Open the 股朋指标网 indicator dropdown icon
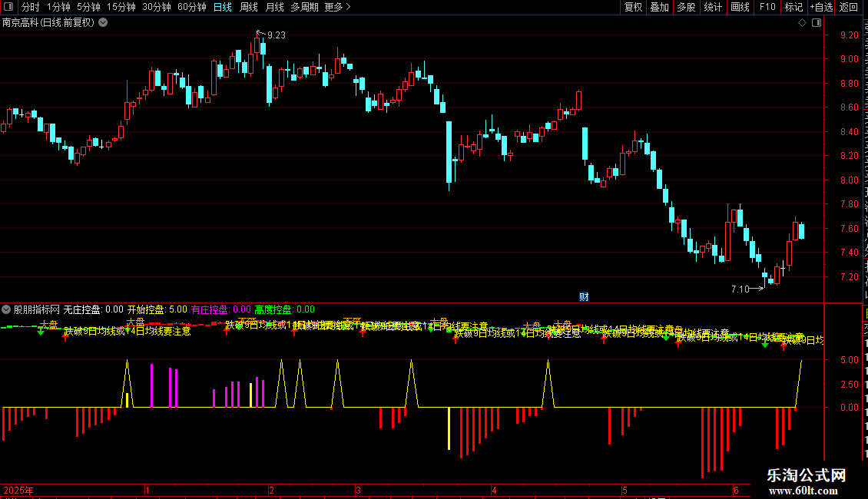The width and height of the screenshot is (868, 499). click(x=6, y=309)
